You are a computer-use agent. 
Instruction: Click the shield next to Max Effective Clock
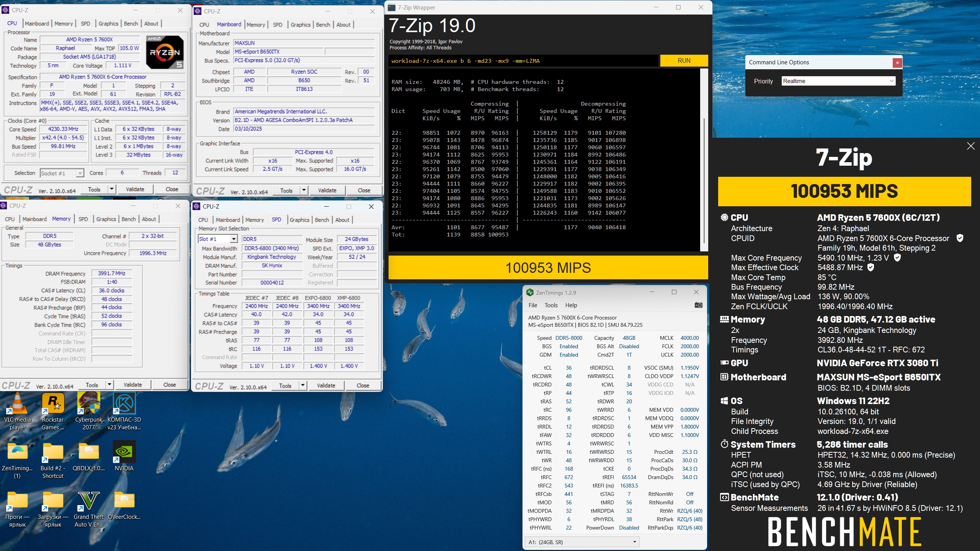(871, 267)
